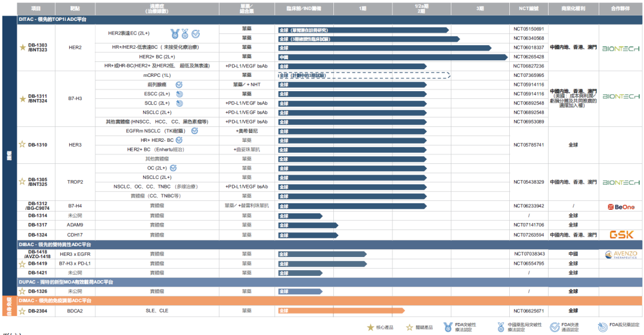
Task: Click the outlined star beside DB-1310
Action: 23,144
